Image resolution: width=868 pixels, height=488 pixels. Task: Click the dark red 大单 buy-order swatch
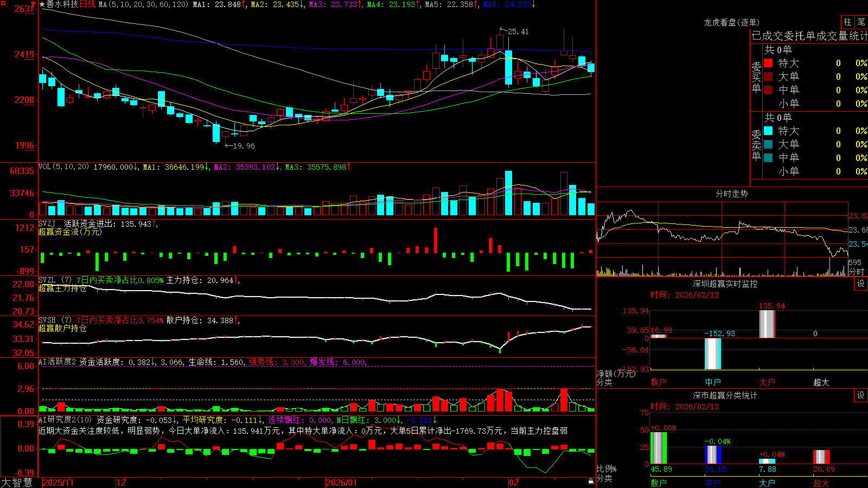pyautogui.click(x=768, y=76)
